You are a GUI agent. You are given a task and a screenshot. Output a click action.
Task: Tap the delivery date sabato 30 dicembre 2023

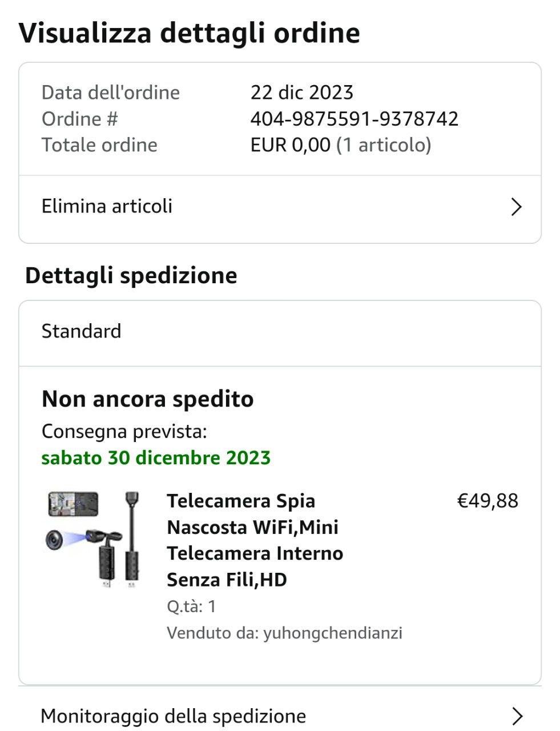pos(156,457)
